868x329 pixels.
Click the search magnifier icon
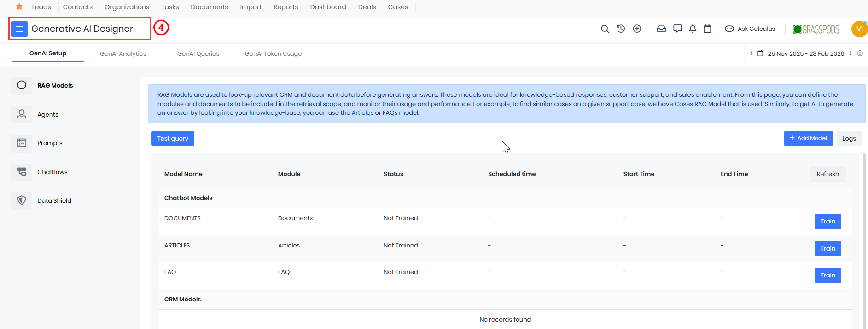click(605, 29)
